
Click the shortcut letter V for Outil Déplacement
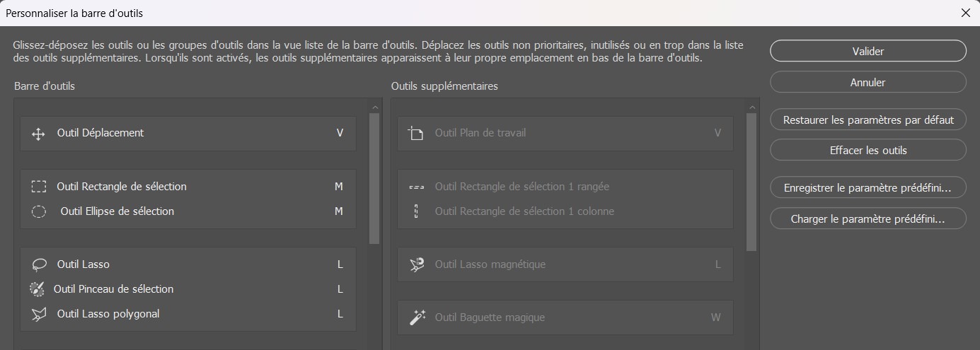click(x=340, y=133)
